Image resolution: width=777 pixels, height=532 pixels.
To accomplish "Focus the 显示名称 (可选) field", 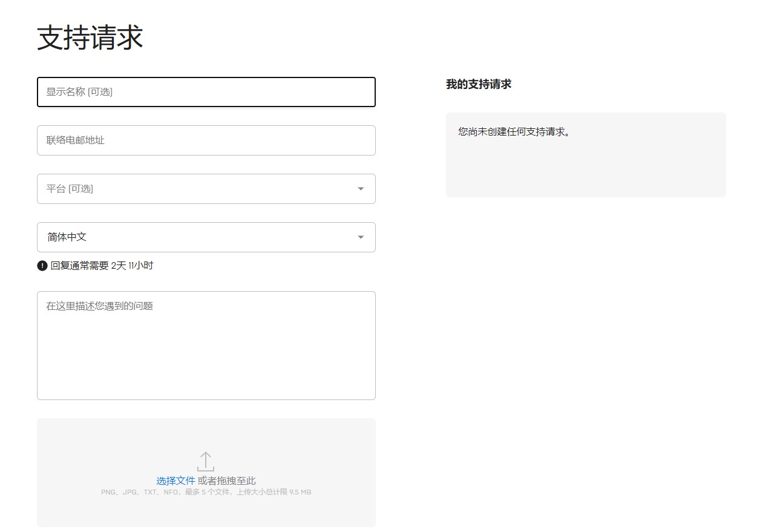I will pyautogui.click(x=206, y=92).
